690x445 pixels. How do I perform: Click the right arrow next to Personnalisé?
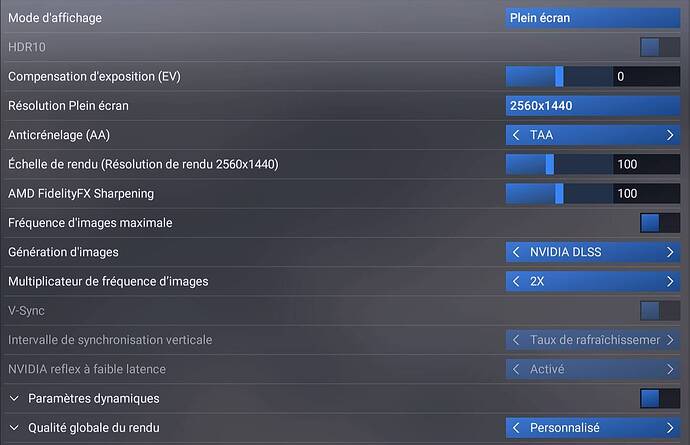670,428
